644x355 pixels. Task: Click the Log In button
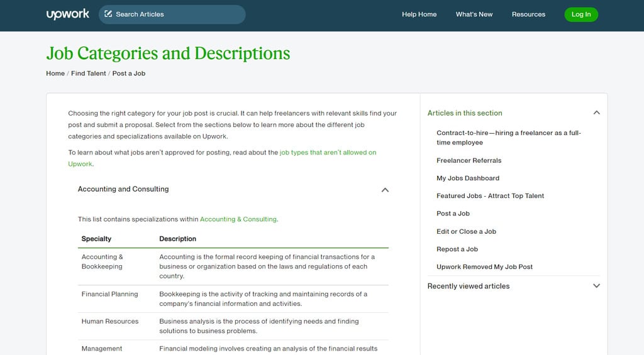581,14
